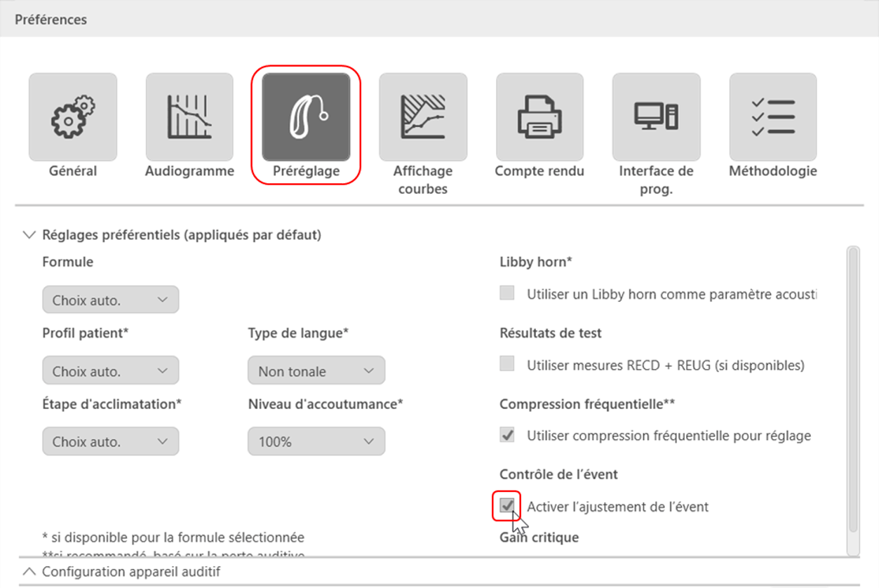Open the Formule dropdown

coord(110,299)
